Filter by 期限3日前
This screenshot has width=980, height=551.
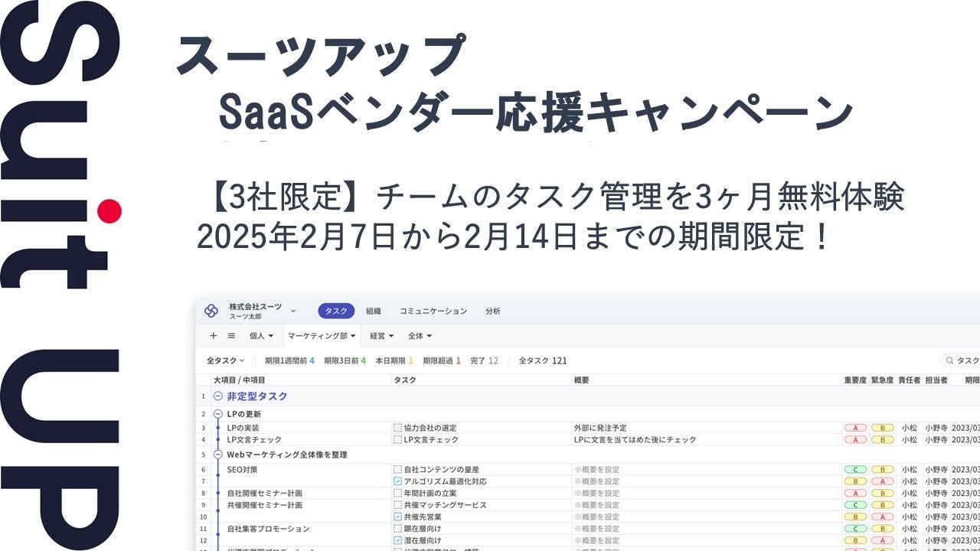[345, 360]
